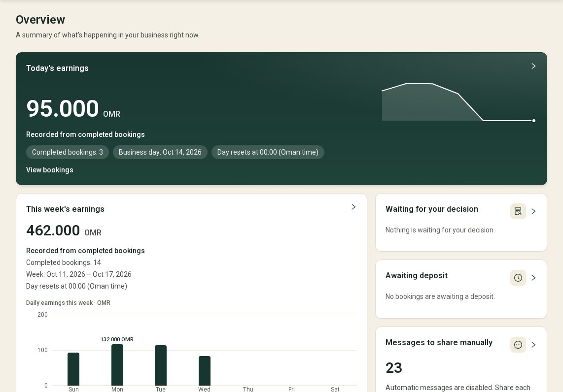Click the Awaiting deposit clock icon
The height and width of the screenshot is (392, 563).
tap(518, 278)
